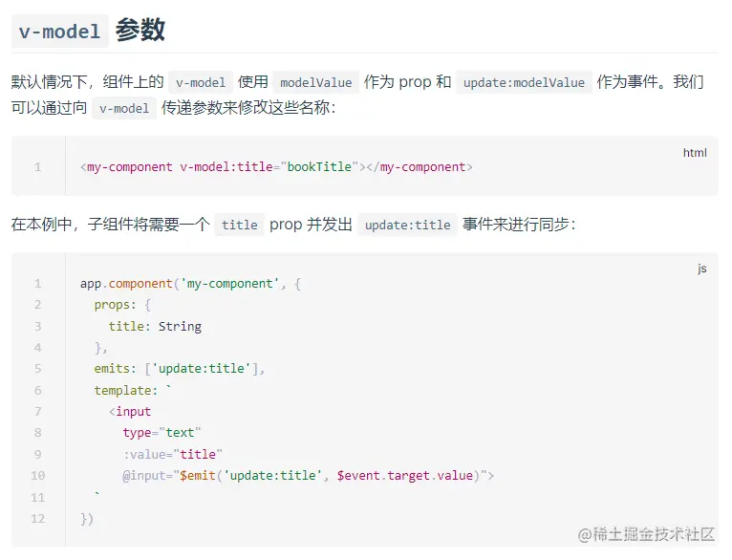Click the 'template:' code line
The width and height of the screenshot is (732, 560).
[x=133, y=390]
